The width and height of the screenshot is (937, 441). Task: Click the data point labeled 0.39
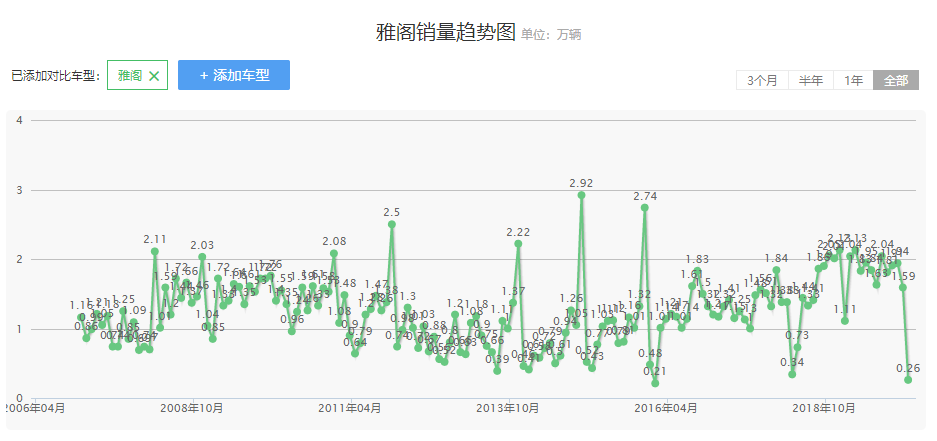pyautogui.click(x=497, y=371)
